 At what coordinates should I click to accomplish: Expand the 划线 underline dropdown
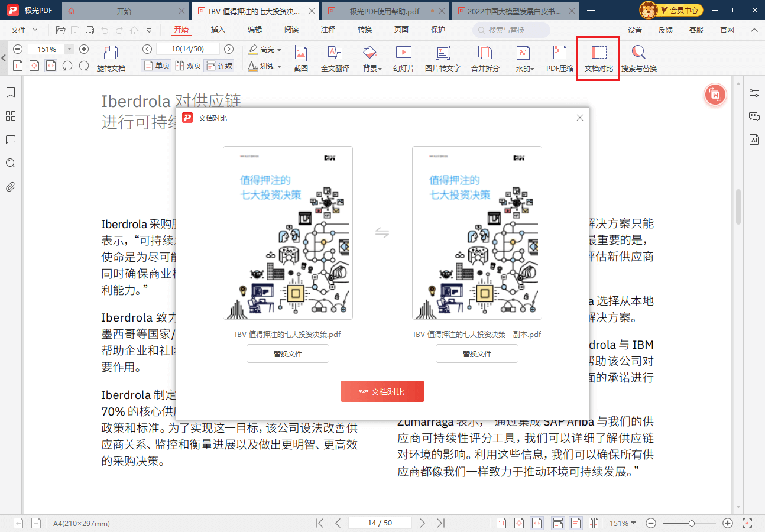[x=279, y=67]
